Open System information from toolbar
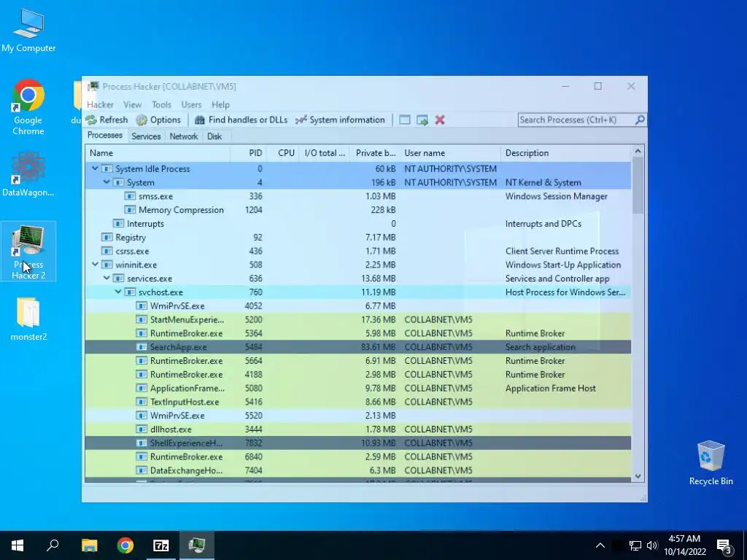The height and width of the screenshot is (560, 747). click(340, 120)
